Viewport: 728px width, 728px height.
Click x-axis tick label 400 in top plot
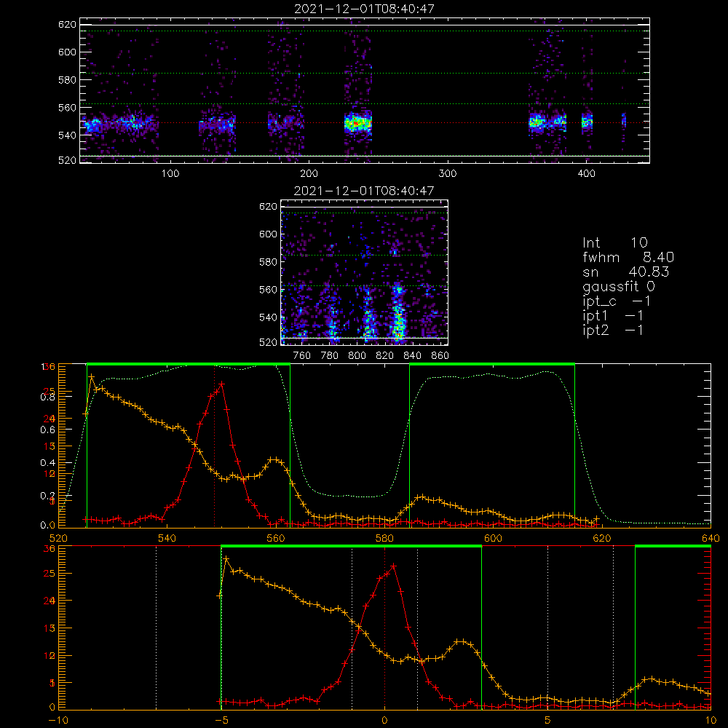[586, 173]
